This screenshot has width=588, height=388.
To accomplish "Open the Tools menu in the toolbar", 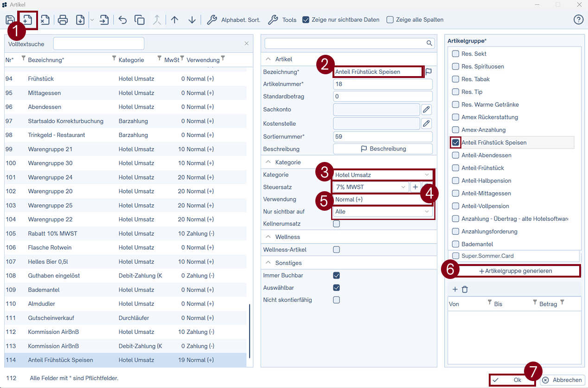I will (282, 20).
